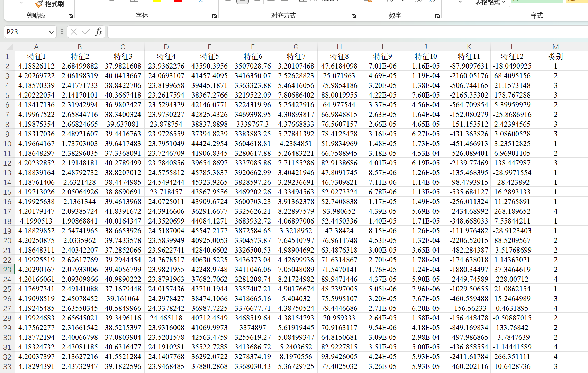Click the 特征7 header cell
This screenshot has height=373, width=588.
click(296, 56)
